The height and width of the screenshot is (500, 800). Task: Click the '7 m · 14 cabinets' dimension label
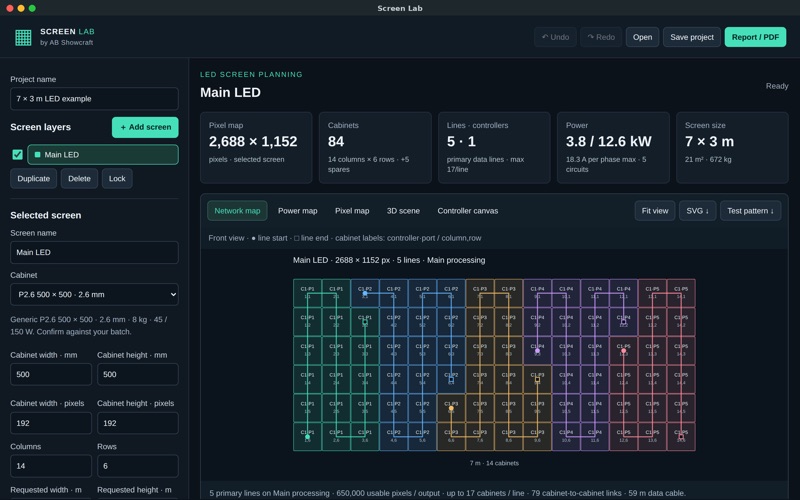pyautogui.click(x=494, y=463)
